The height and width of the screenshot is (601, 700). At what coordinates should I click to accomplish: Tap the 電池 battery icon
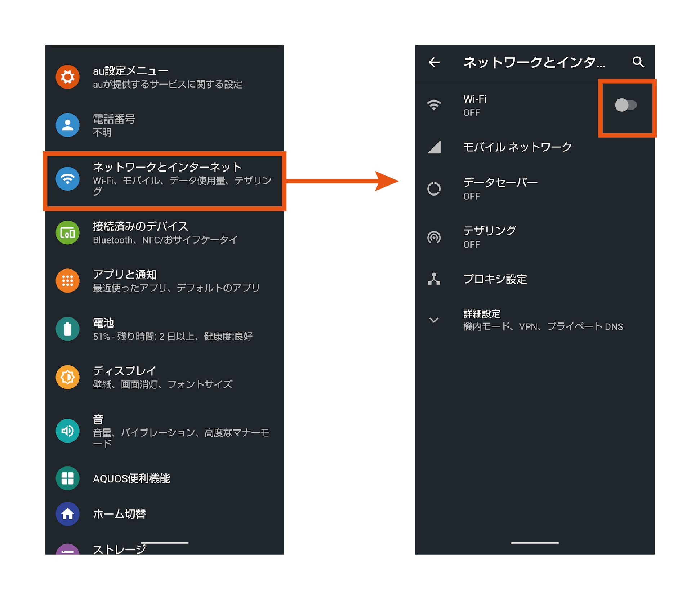click(67, 329)
